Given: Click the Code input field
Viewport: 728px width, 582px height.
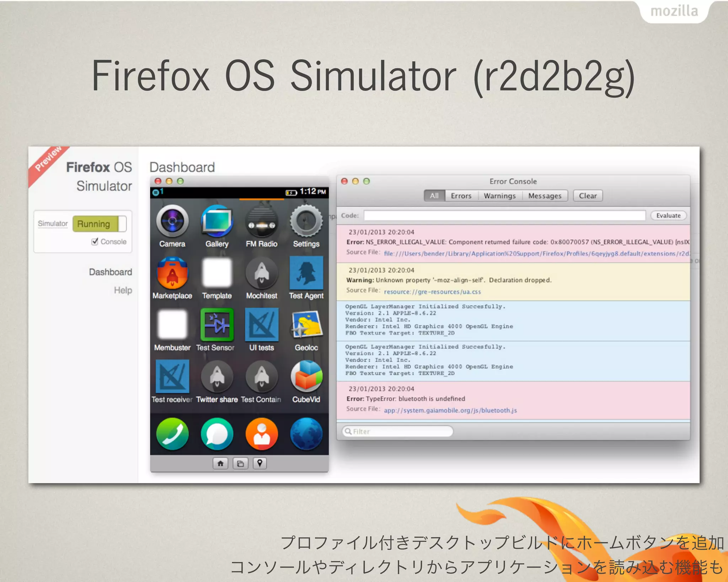Looking at the screenshot, I should tap(504, 215).
